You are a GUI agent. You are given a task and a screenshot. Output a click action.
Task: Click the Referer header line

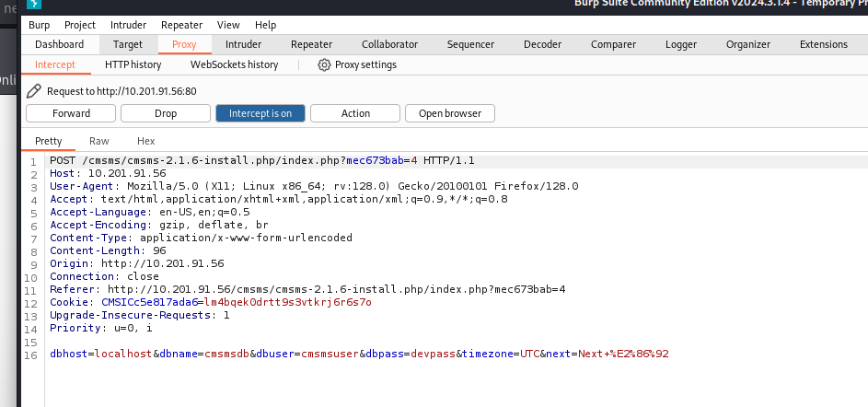(x=307, y=289)
